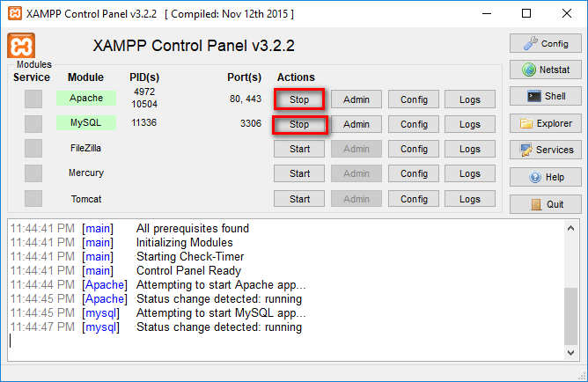Click Apache PID 4972
This screenshot has width=588, height=382.
click(x=144, y=92)
